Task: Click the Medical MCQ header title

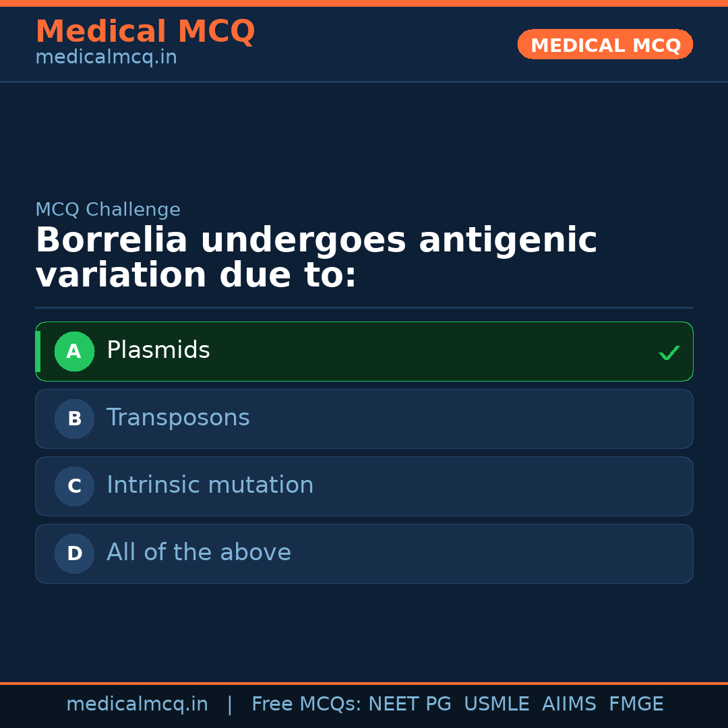Action: (145, 32)
